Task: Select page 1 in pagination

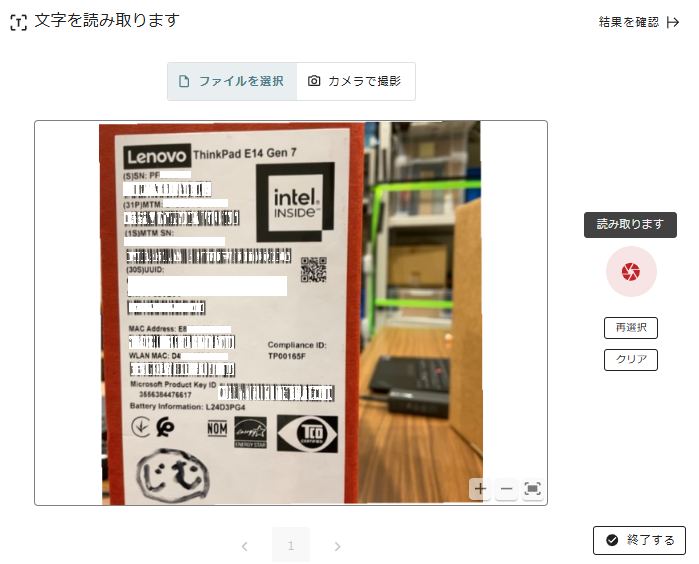Action: tap(291, 545)
